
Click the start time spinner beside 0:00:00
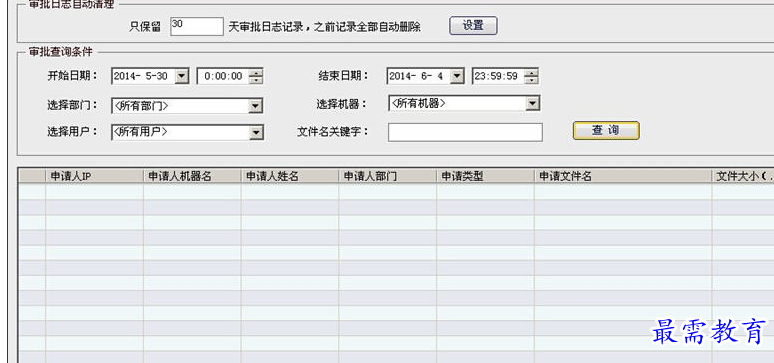[255, 76]
